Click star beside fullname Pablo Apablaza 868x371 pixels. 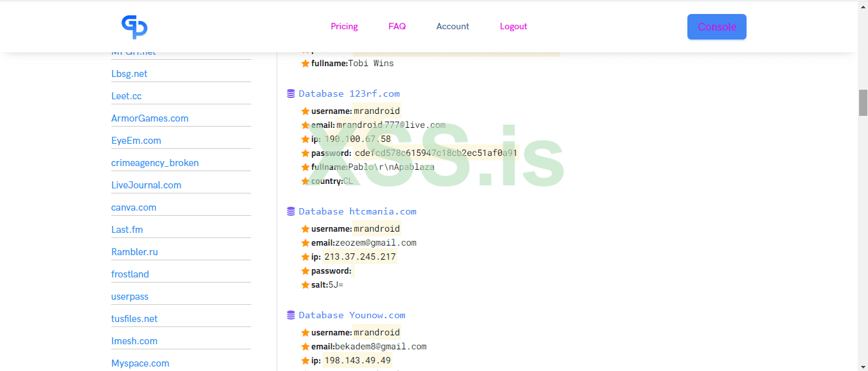305,167
